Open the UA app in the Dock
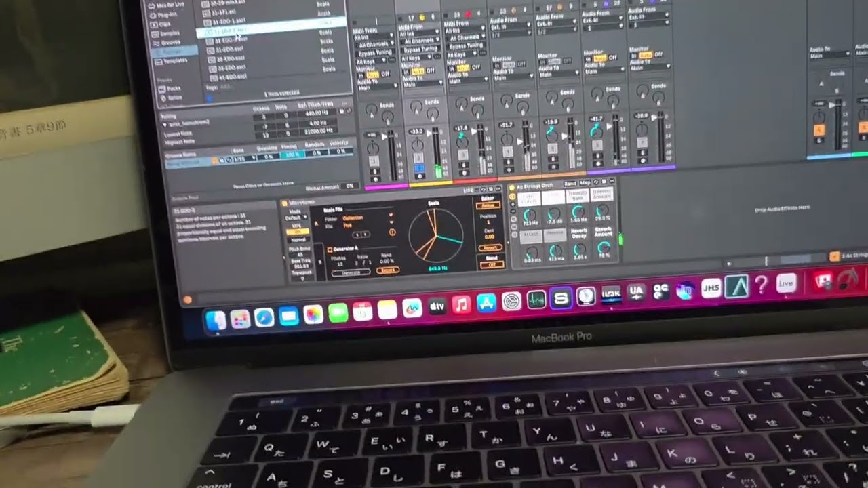The image size is (868, 488). (x=636, y=292)
